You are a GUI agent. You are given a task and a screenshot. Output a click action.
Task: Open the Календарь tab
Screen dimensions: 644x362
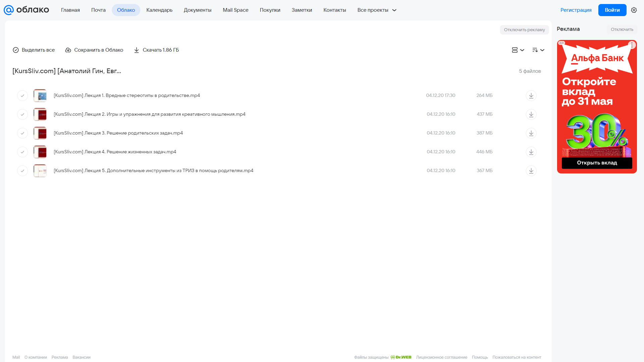pyautogui.click(x=159, y=10)
